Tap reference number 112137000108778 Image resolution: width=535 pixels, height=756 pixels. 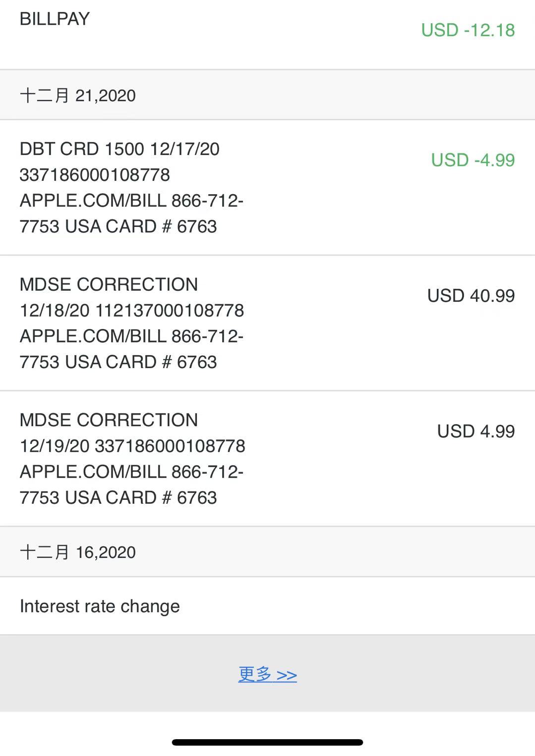[x=170, y=311]
